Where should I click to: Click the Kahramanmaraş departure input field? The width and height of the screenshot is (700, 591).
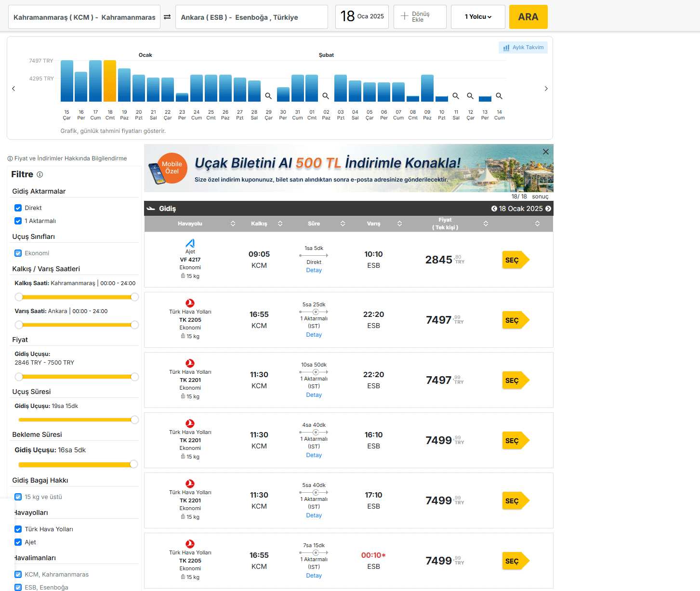(84, 17)
